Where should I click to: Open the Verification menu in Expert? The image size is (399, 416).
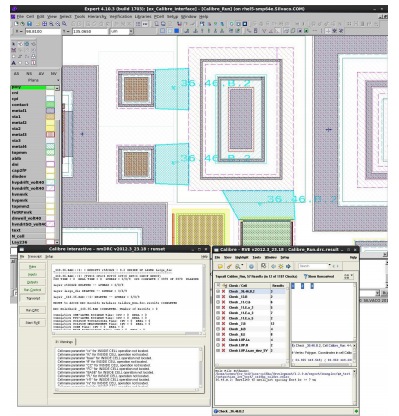(121, 16)
